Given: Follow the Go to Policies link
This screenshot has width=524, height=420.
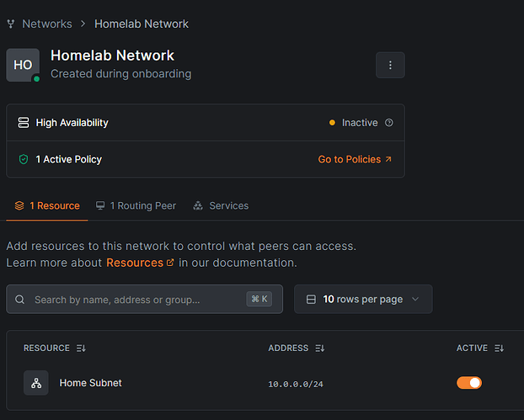Looking at the screenshot, I should click(x=354, y=159).
